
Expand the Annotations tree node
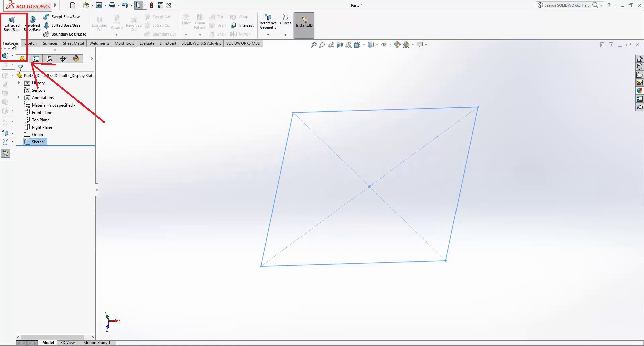[x=19, y=97]
